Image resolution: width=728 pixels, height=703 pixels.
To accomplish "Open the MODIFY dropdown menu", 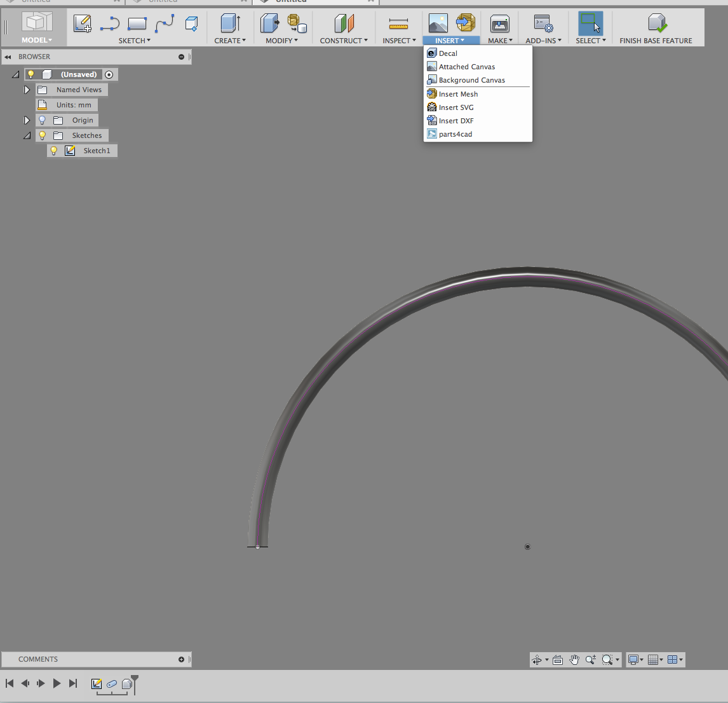I will 281,41.
